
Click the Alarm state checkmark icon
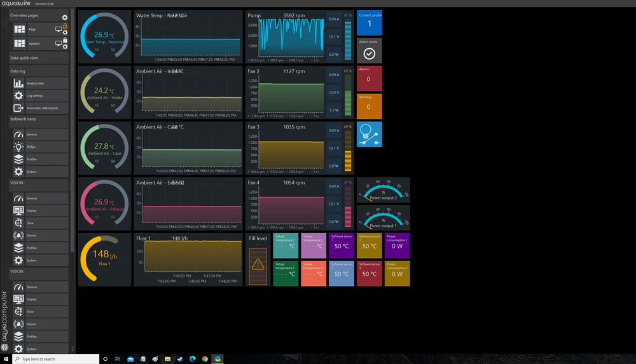coord(369,53)
